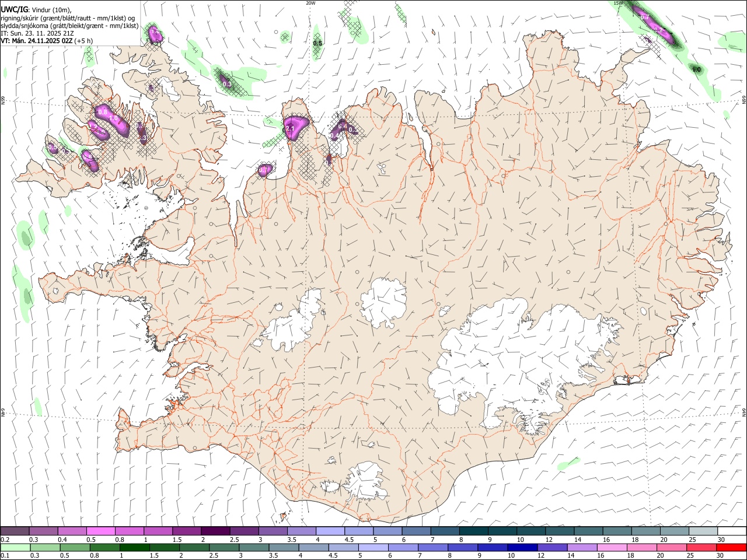Click the black '1.0' value in the northeast sea
The height and width of the screenshot is (560, 747).
pyautogui.click(x=696, y=69)
